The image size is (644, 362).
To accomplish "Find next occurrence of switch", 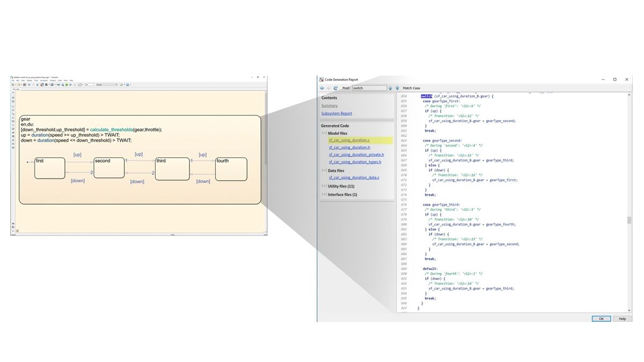I will (x=397, y=87).
